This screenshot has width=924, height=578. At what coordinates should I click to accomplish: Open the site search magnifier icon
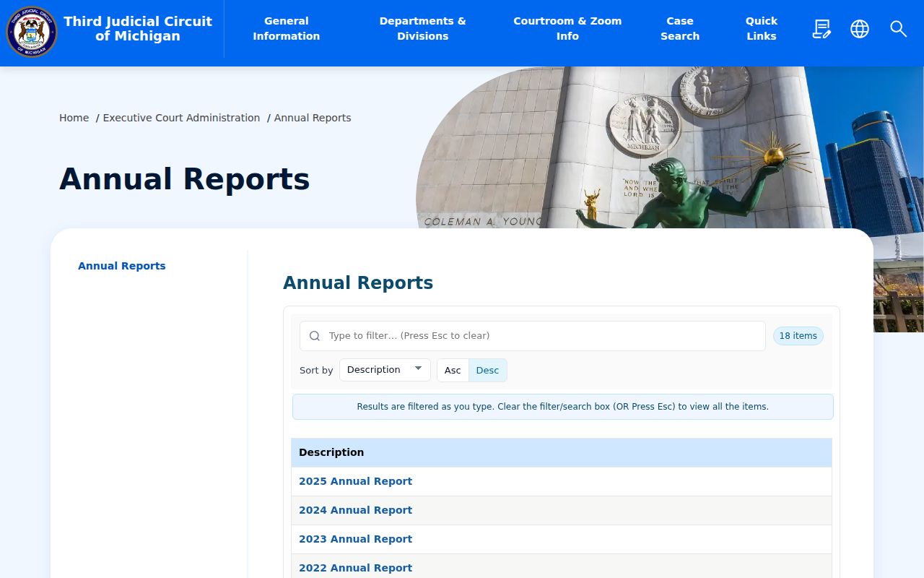[898, 29]
